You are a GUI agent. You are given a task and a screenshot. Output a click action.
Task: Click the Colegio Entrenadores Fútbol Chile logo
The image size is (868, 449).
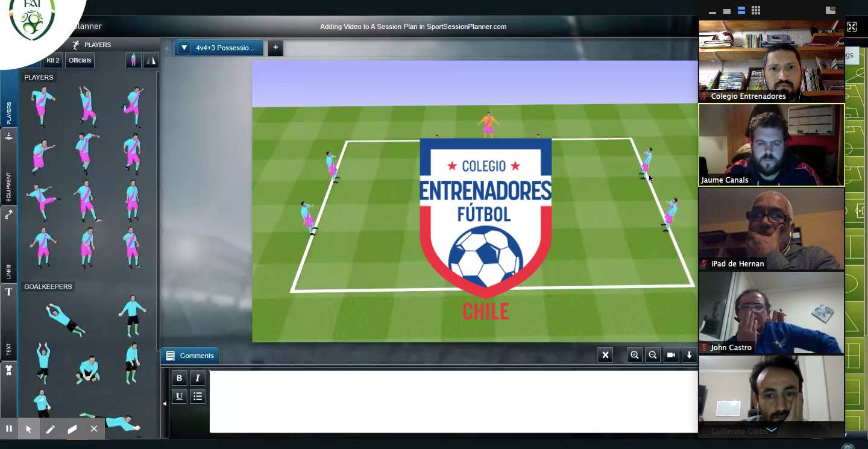coord(486,229)
